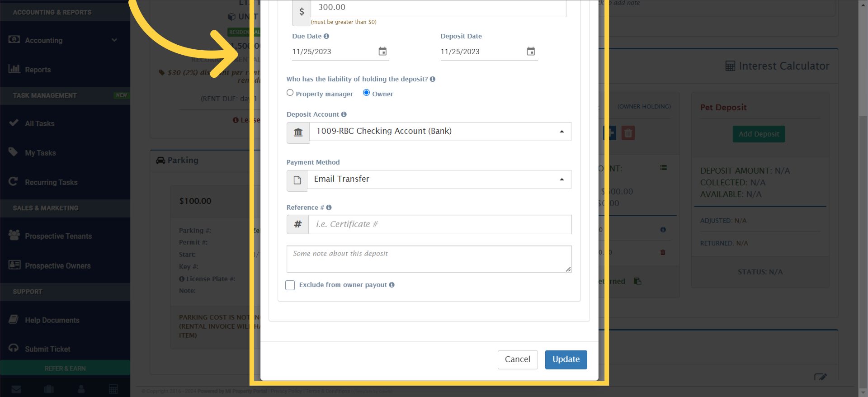
Task: Click the Pet Deposit heading
Action: tap(723, 108)
